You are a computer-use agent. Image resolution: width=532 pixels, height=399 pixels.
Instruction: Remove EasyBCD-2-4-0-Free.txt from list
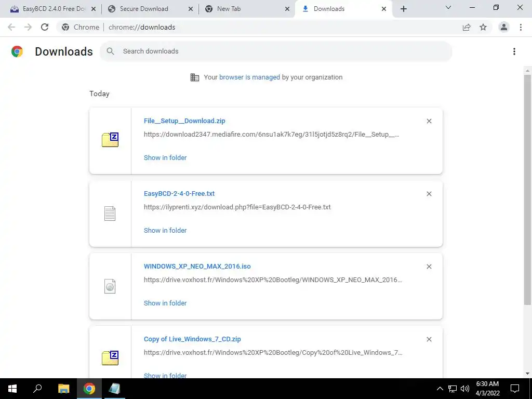point(429,194)
